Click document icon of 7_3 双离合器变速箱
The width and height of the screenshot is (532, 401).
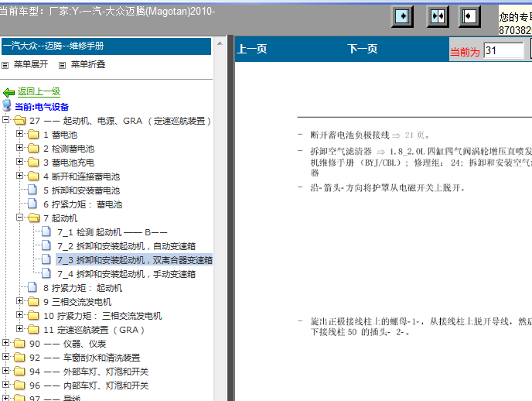(46, 259)
